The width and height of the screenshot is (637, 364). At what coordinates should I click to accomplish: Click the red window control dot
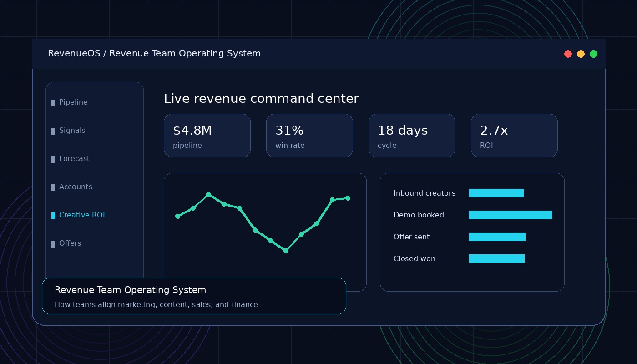[x=568, y=54]
